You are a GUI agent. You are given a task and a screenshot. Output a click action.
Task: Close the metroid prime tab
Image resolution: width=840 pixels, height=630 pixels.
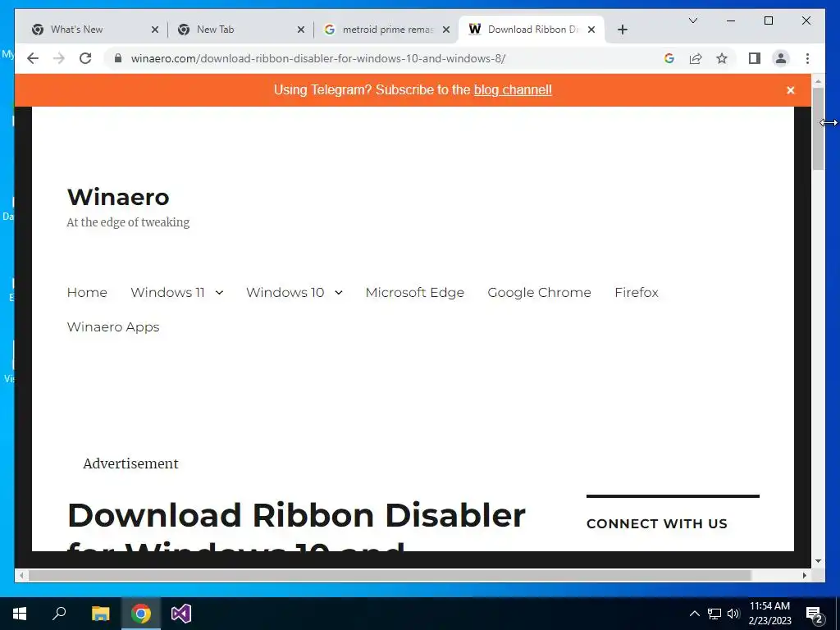coord(445,30)
